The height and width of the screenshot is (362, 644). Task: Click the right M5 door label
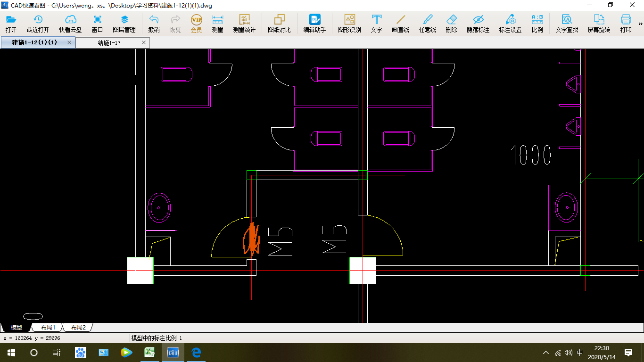(x=334, y=239)
